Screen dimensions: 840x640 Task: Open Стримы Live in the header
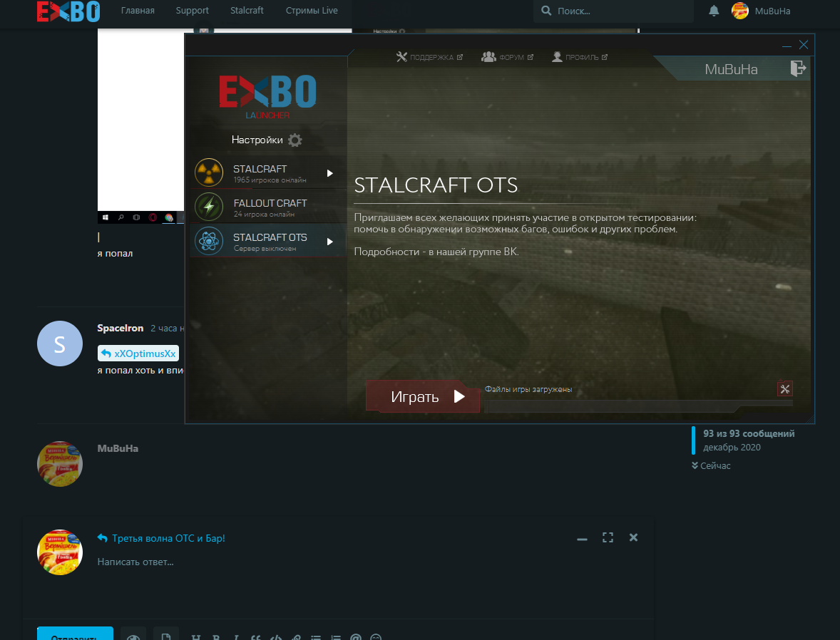(x=312, y=11)
